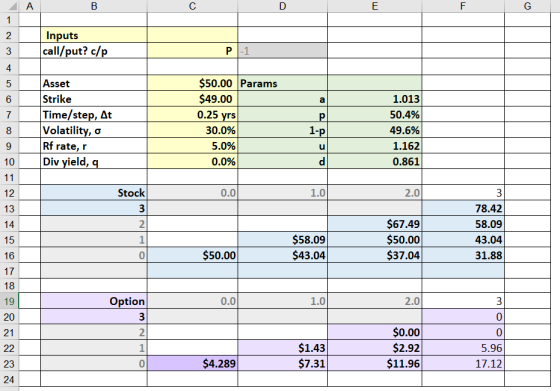Select the time step cell 0.25 yrs
Viewport: 560px width, 391px height.
pos(192,115)
